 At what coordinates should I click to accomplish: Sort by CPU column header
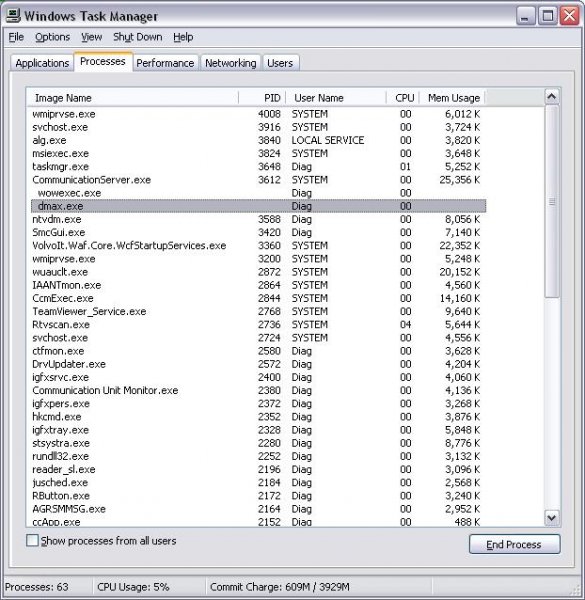coord(403,98)
